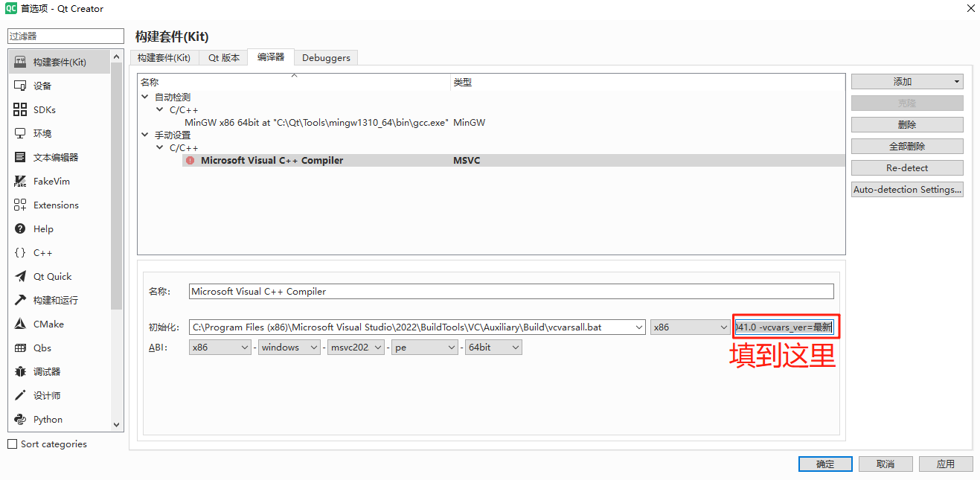Screen dimensions: 980x480
Task: Collapse the C/C++ node under 手动设置
Action: point(159,147)
